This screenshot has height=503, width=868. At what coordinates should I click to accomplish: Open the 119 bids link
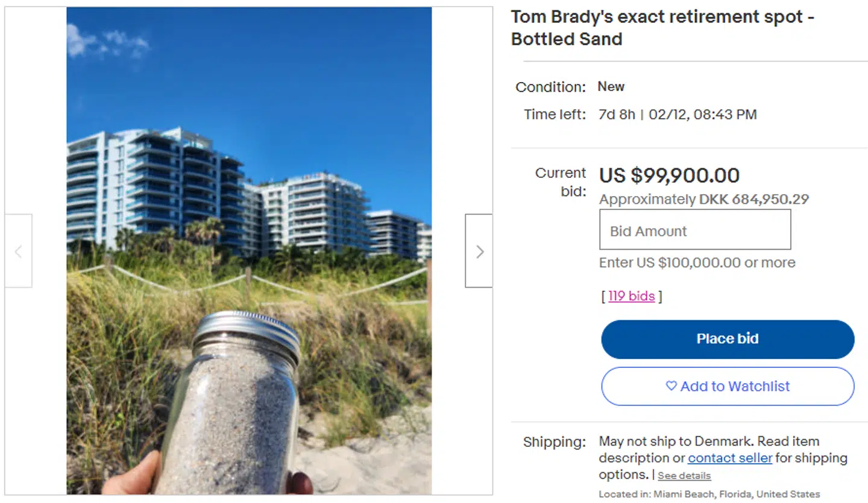pos(631,296)
